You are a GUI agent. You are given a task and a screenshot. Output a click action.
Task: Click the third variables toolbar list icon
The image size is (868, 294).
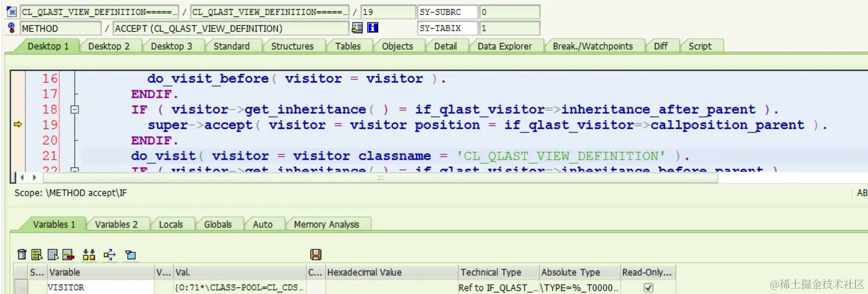[53, 255]
